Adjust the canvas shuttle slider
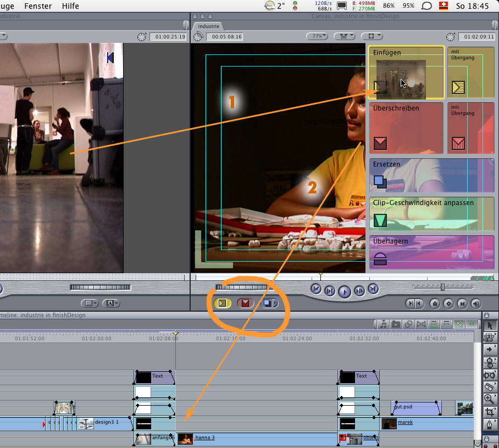Image resolution: width=499 pixels, height=448 pixels. [x=442, y=287]
